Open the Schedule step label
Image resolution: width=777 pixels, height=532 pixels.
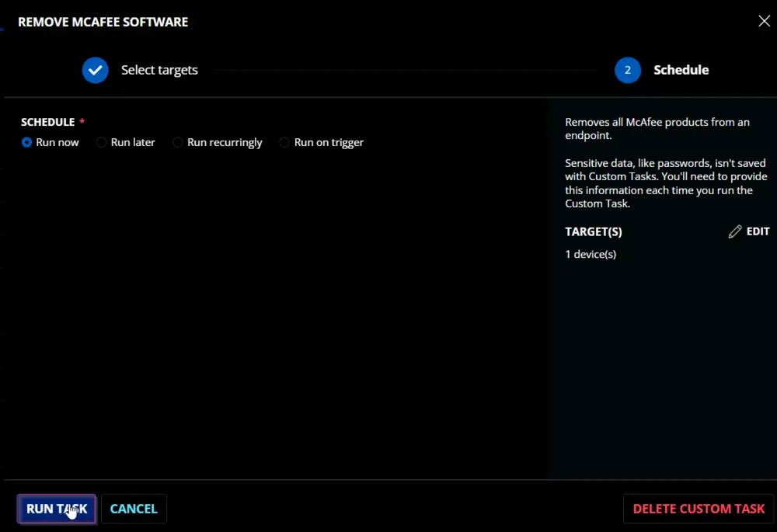(681, 71)
